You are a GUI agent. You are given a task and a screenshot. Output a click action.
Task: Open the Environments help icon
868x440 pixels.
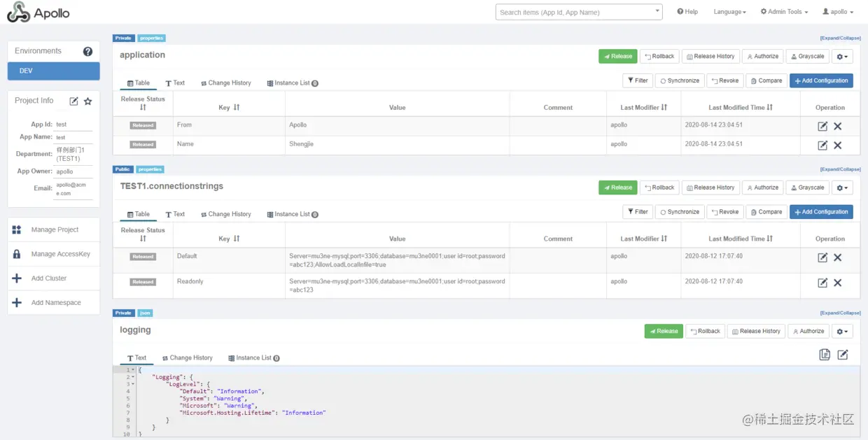pos(87,51)
